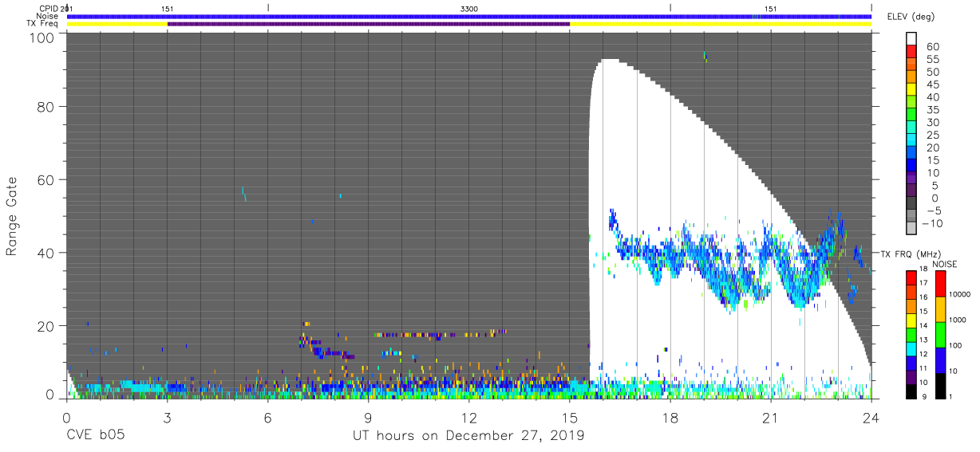The image size is (980, 452).
Task: Select cyan segment of TX FRQ bar
Action: pyautogui.click(x=911, y=348)
